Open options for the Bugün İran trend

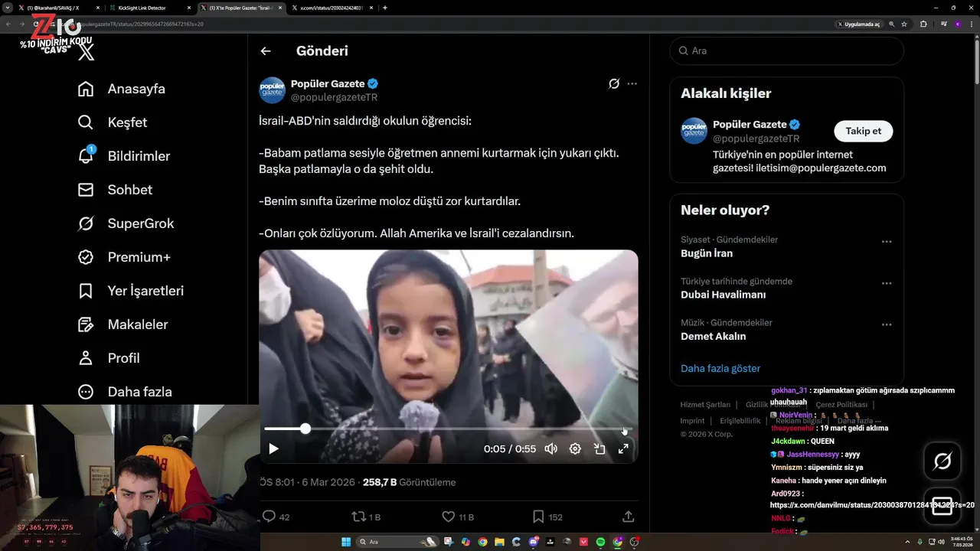(887, 242)
